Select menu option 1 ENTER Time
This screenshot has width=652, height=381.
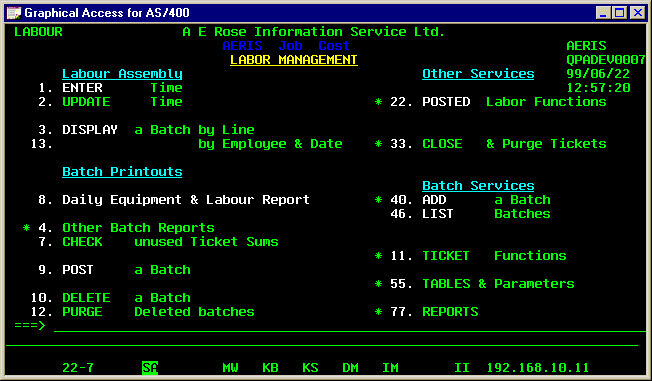110,88
